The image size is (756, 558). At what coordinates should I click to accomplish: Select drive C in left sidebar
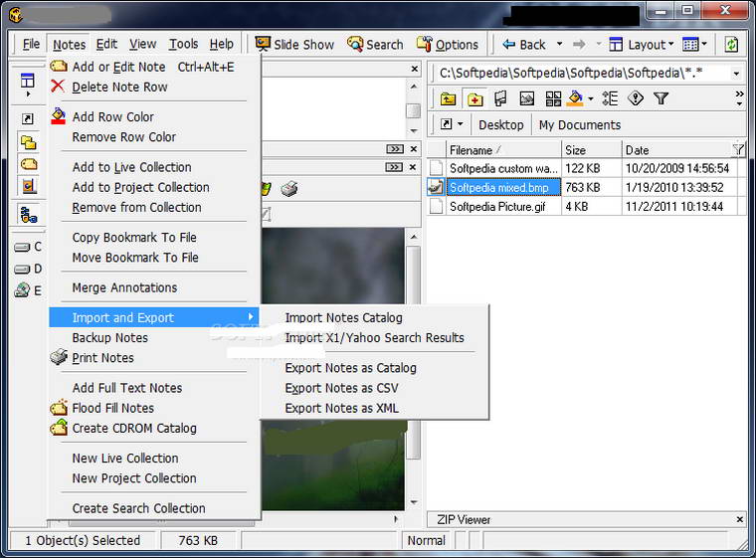[x=28, y=247]
